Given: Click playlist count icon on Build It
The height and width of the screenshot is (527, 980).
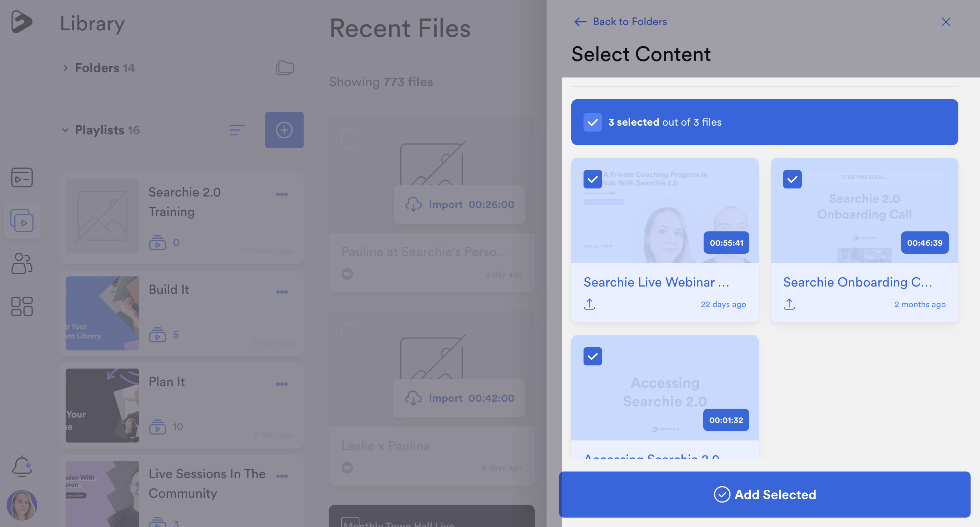Looking at the screenshot, I should tap(157, 335).
